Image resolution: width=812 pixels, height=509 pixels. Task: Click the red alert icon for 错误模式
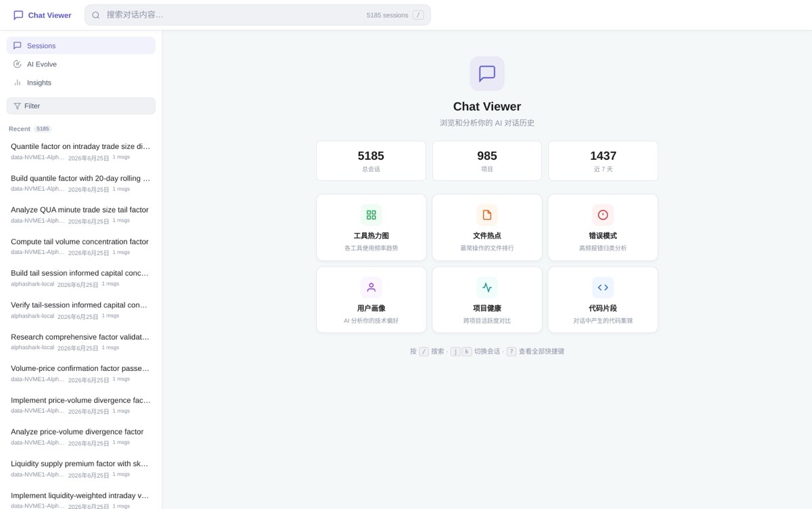click(603, 215)
